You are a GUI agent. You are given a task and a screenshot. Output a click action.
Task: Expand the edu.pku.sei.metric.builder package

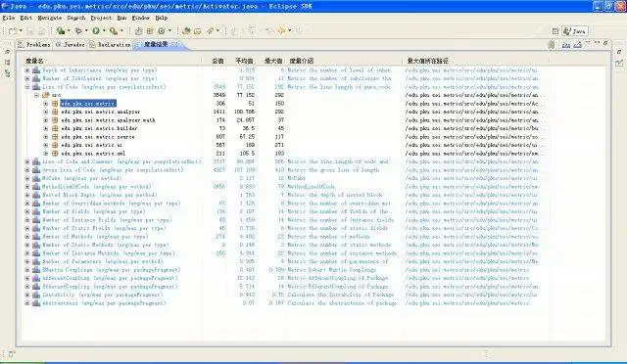click(x=46, y=128)
